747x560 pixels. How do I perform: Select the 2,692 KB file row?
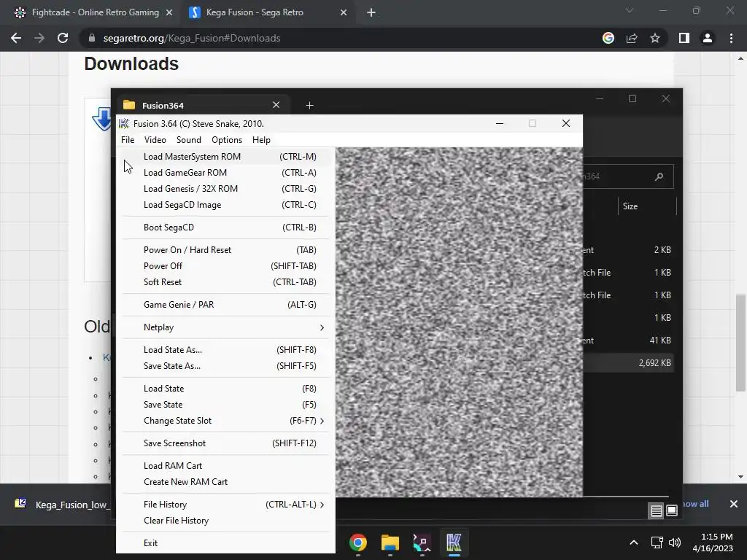coord(627,363)
